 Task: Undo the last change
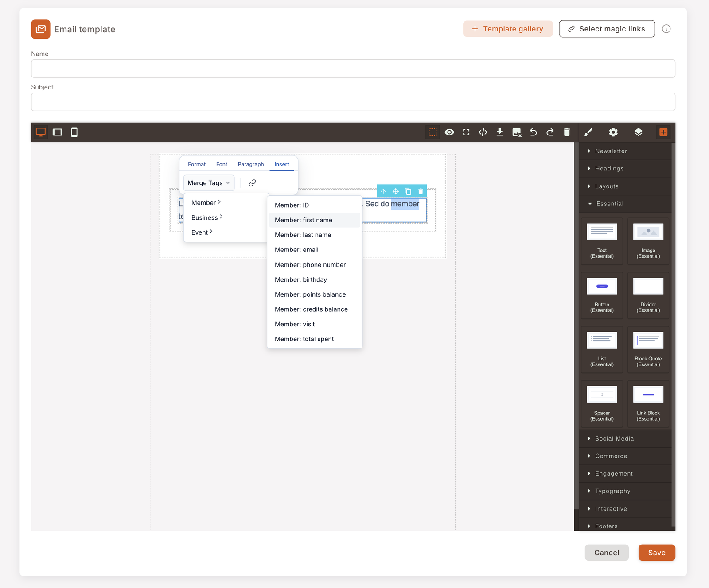[533, 132]
